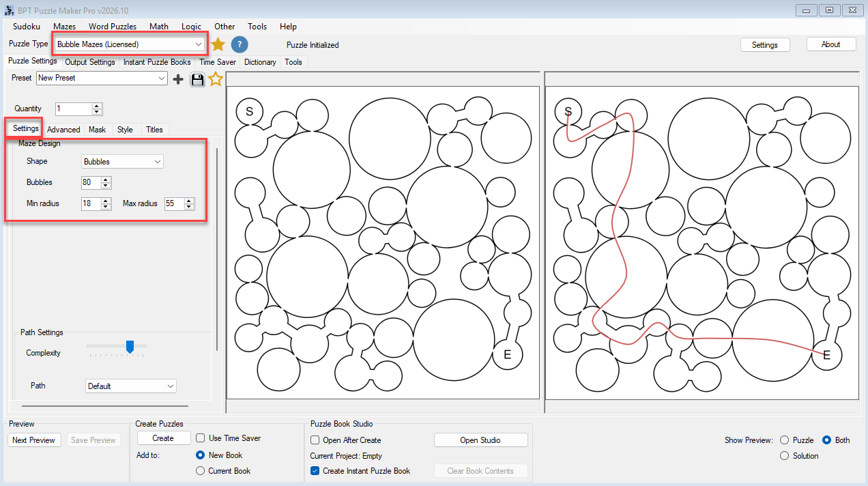Click the Settings button at top right
Viewport: 868px width, 486px height.
click(765, 44)
